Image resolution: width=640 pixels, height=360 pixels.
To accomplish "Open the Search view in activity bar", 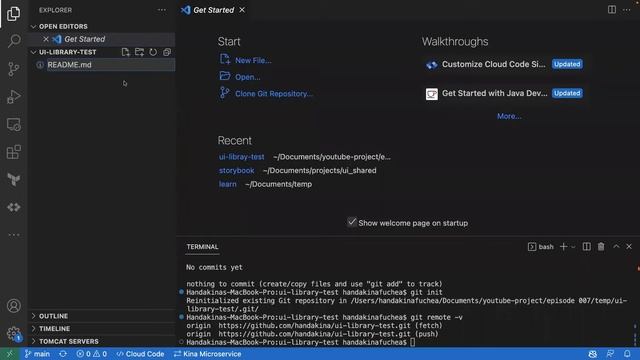I will 13,41.
